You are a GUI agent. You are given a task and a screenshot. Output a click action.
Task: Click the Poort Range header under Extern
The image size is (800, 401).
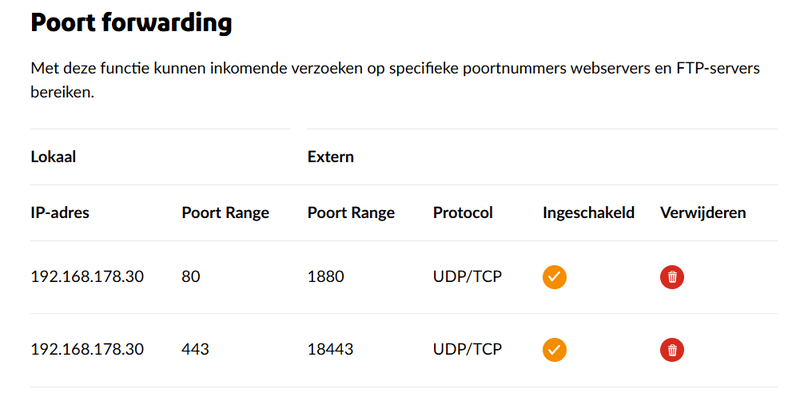pyautogui.click(x=351, y=213)
